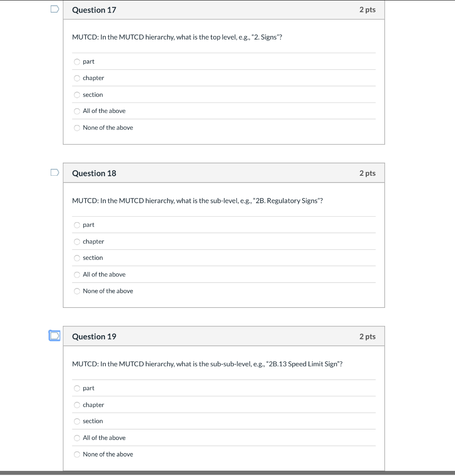Pick 'section' under Question 18
This screenshot has width=455, height=476.
[x=77, y=258]
